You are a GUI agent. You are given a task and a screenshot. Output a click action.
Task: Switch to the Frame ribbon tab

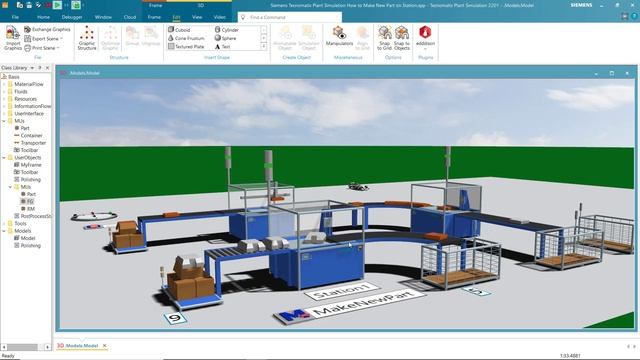click(154, 17)
